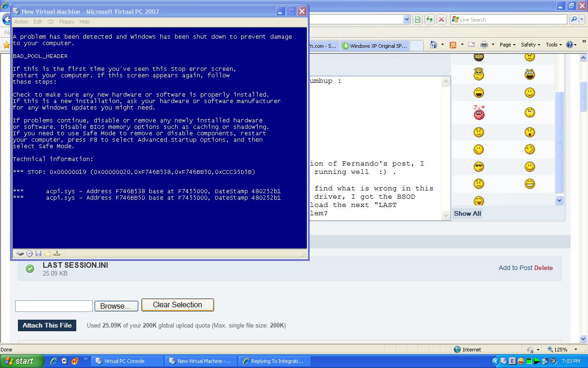Open the Home button dropdown arrow

pos(442,45)
